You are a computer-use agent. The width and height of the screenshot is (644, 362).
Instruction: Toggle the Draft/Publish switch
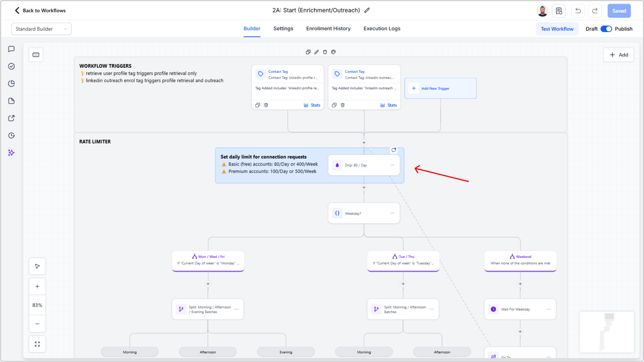tap(606, 29)
